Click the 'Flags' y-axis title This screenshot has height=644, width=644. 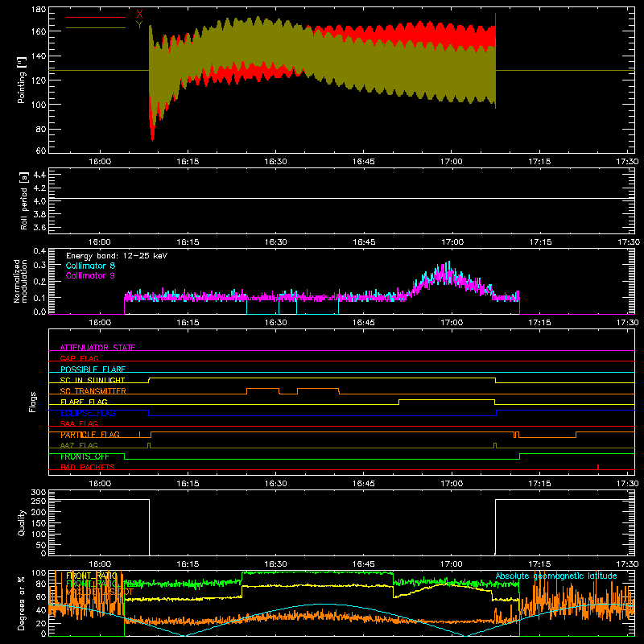33,402
